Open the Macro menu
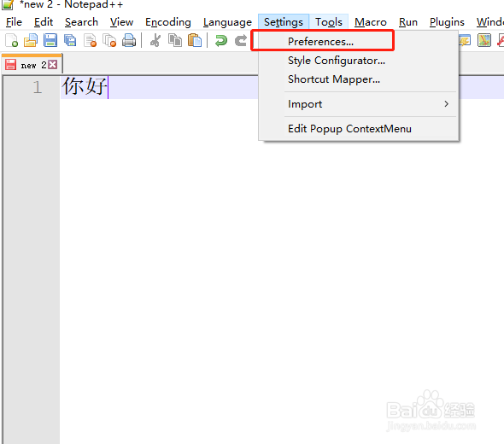This screenshot has width=504, height=444. click(x=371, y=22)
